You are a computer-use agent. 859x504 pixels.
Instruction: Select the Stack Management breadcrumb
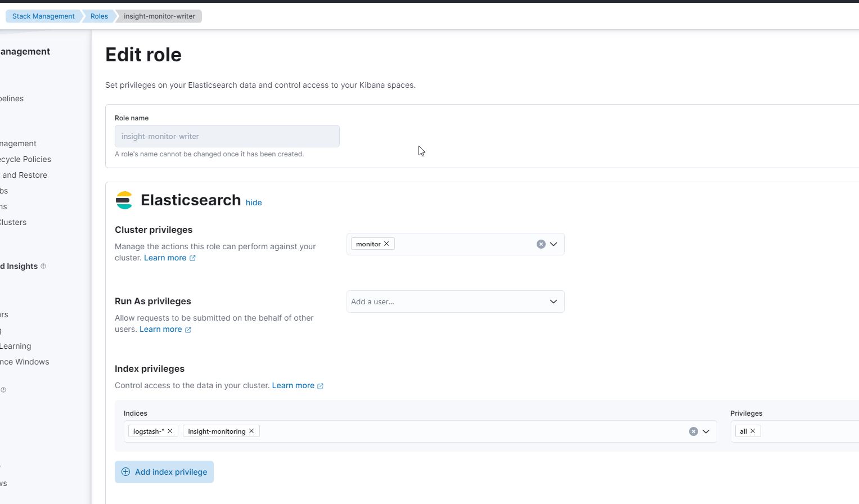coord(43,16)
